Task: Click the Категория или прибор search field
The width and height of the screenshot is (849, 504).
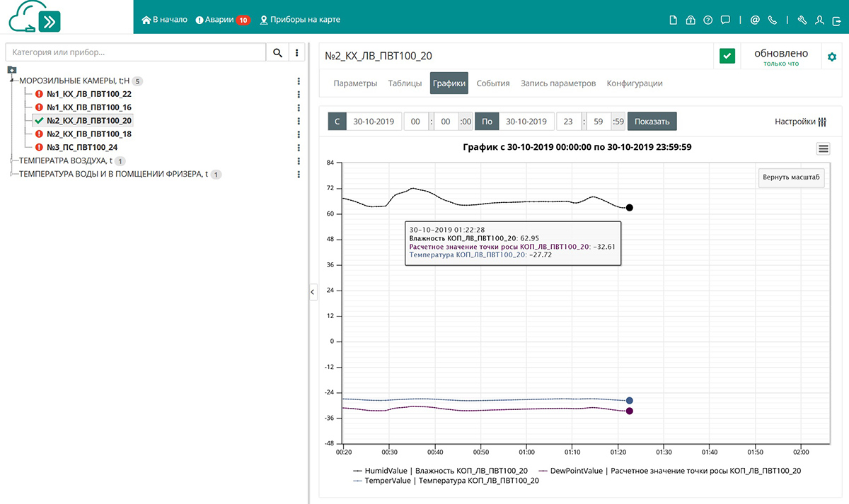Action: [x=135, y=52]
